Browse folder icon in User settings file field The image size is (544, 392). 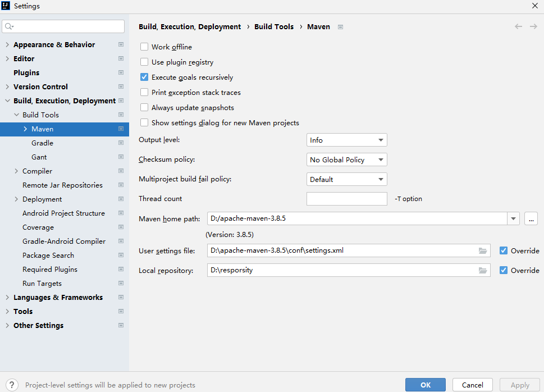coord(483,250)
